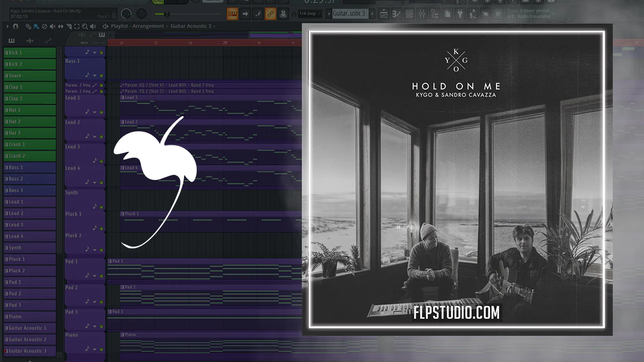
Task: Open the Lead 2 track dropdown arrow
Action: tap(95, 136)
